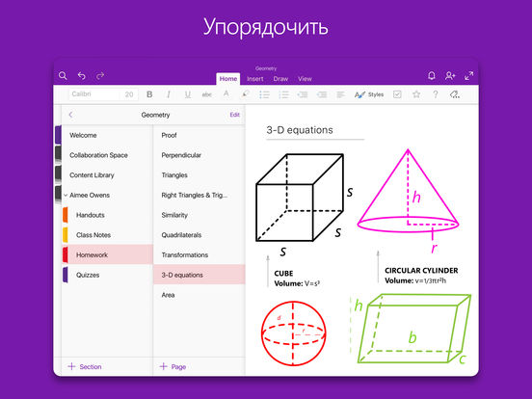Change the font size 20 field
Image resolution: width=532 pixels, height=399 pixels.
pos(129,94)
